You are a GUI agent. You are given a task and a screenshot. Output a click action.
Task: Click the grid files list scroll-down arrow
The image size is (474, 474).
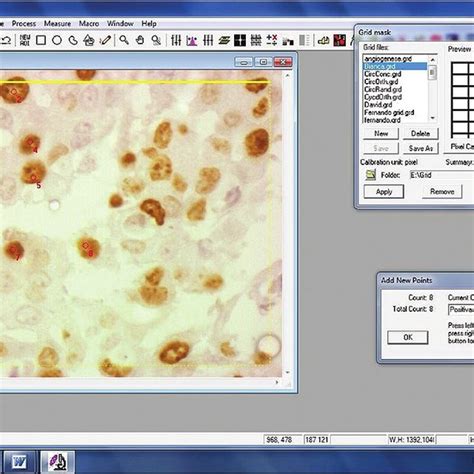(432, 118)
